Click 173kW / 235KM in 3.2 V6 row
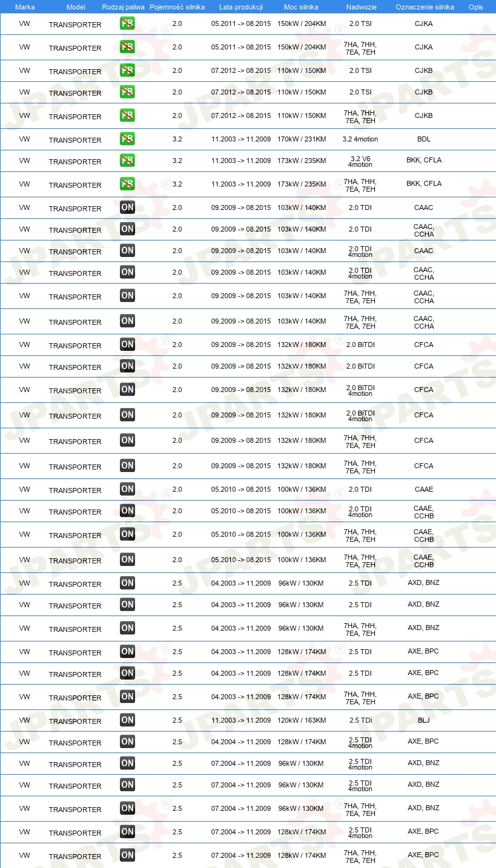Screen dimensions: 496x868 (301, 160)
